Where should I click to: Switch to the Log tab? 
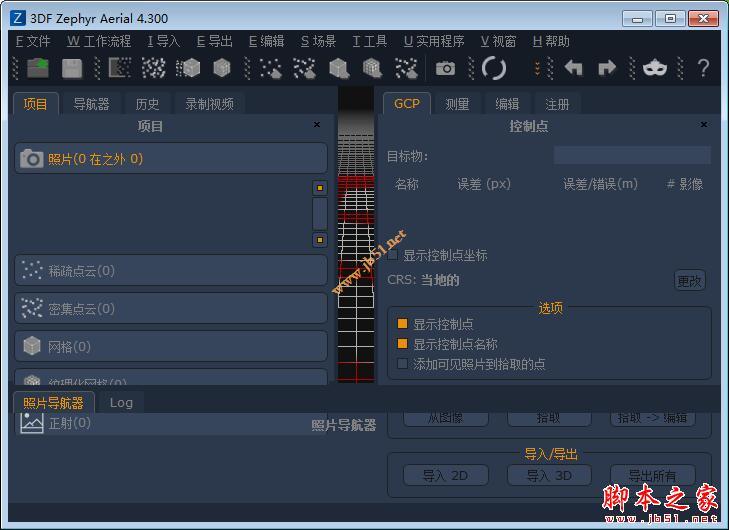(121, 403)
